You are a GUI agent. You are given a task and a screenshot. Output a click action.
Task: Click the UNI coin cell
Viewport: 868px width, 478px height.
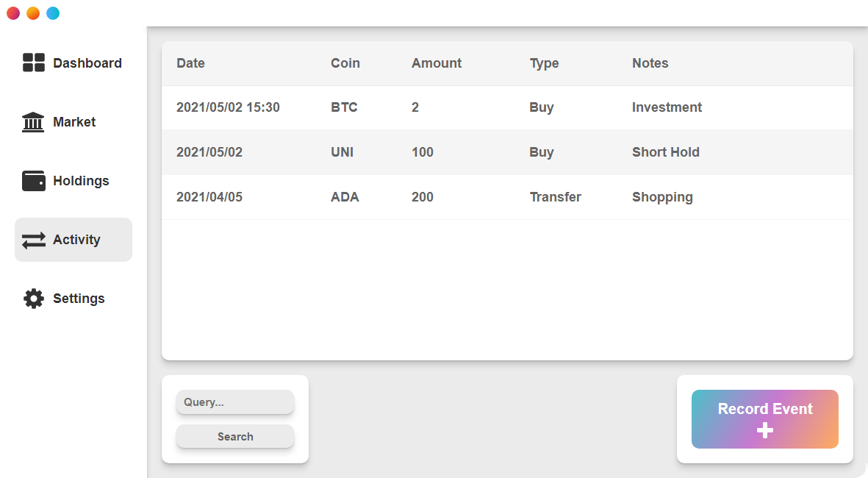pyautogui.click(x=342, y=152)
